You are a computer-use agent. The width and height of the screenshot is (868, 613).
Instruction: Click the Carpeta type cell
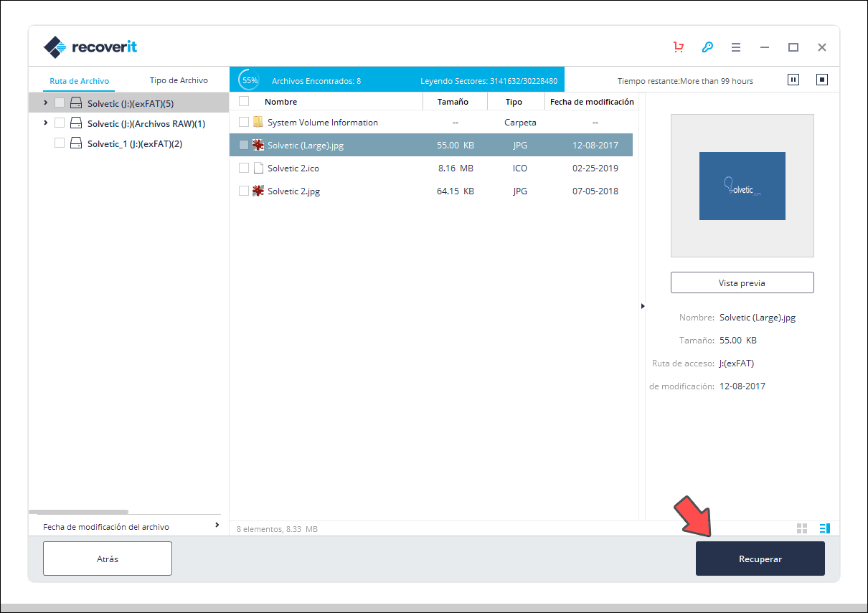coord(520,122)
